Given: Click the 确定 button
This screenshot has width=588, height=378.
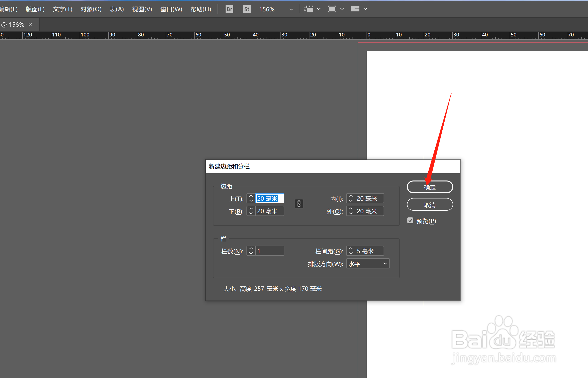Looking at the screenshot, I should coord(430,187).
